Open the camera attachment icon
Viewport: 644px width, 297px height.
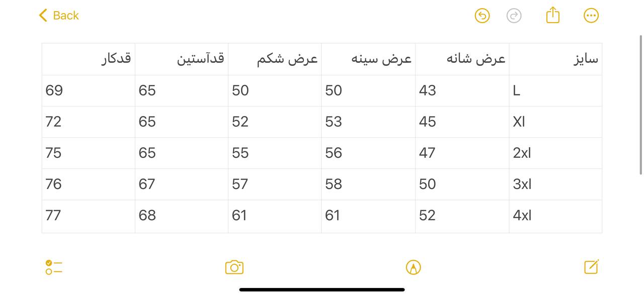pos(234,267)
